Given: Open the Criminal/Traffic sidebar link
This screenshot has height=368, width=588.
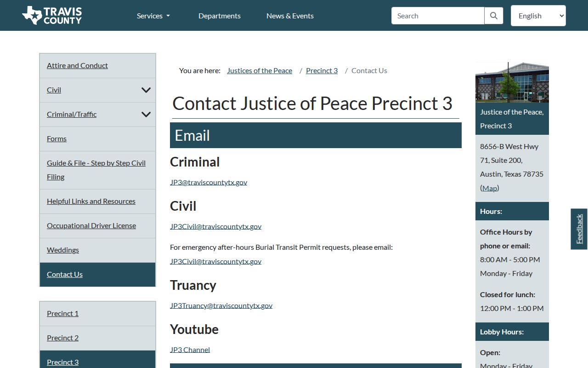Looking at the screenshot, I should point(72,114).
